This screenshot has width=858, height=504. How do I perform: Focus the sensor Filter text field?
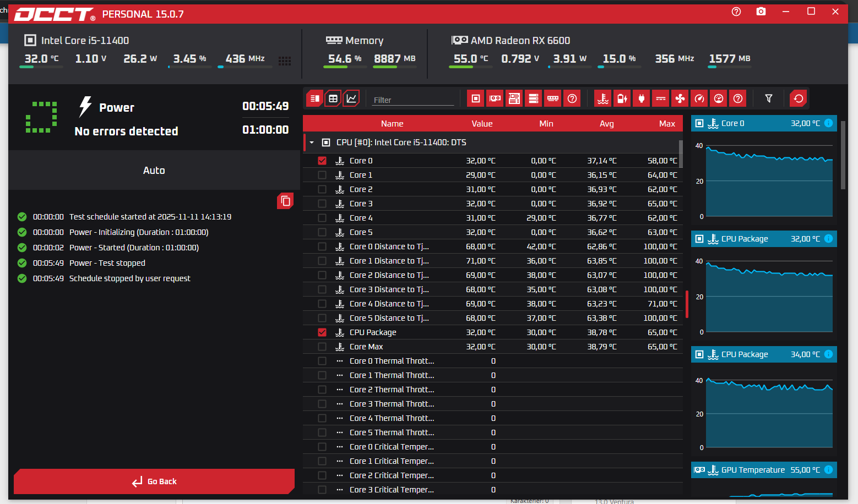tap(413, 100)
